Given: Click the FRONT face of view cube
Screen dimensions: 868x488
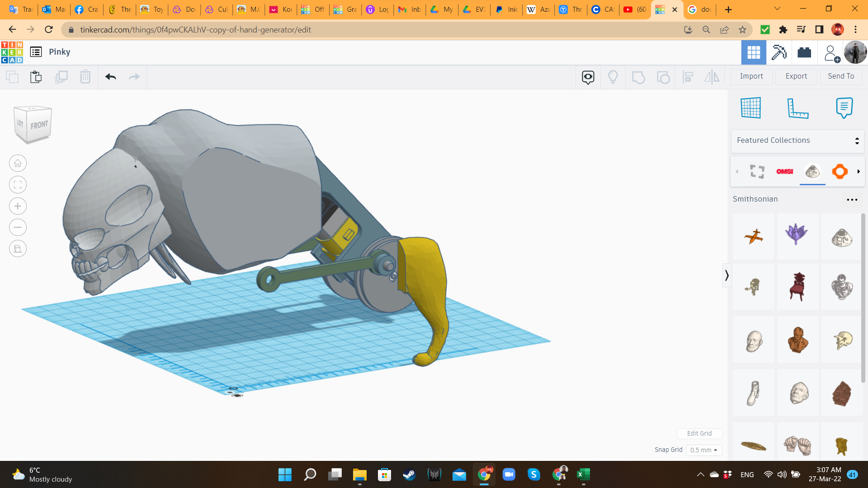Looking at the screenshot, I should (39, 125).
